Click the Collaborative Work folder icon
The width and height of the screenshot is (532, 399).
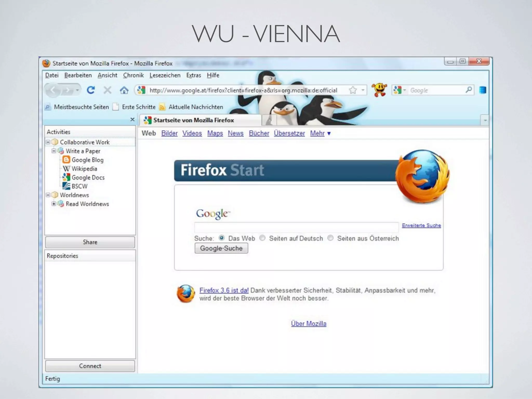coord(55,142)
